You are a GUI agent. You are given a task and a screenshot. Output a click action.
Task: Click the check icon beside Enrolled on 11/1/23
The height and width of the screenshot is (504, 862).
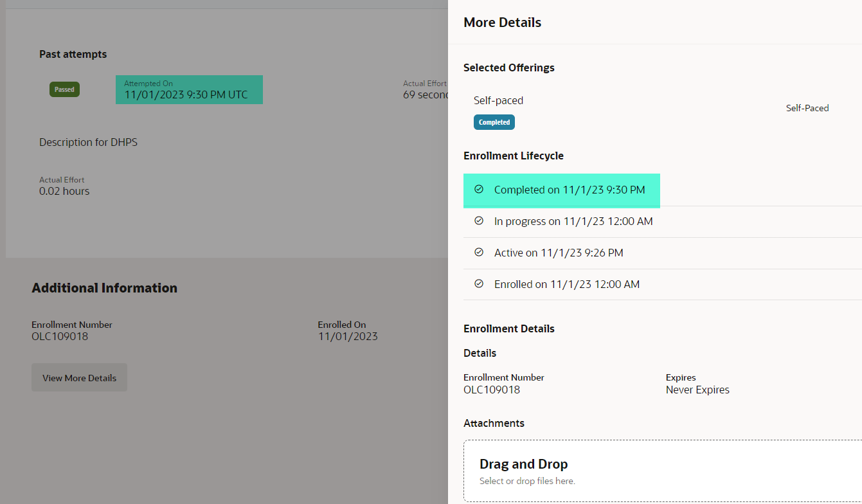(478, 283)
